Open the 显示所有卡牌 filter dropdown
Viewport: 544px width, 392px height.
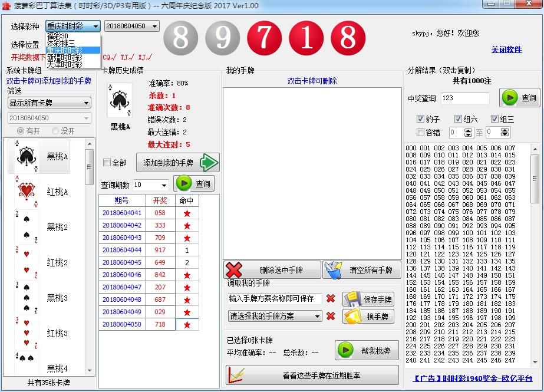[x=49, y=103]
